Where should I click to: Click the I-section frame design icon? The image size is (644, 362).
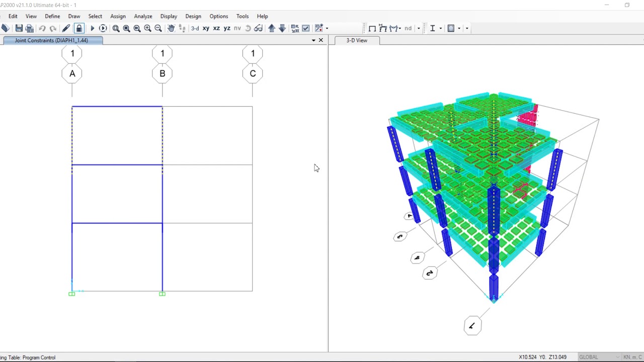point(432,28)
